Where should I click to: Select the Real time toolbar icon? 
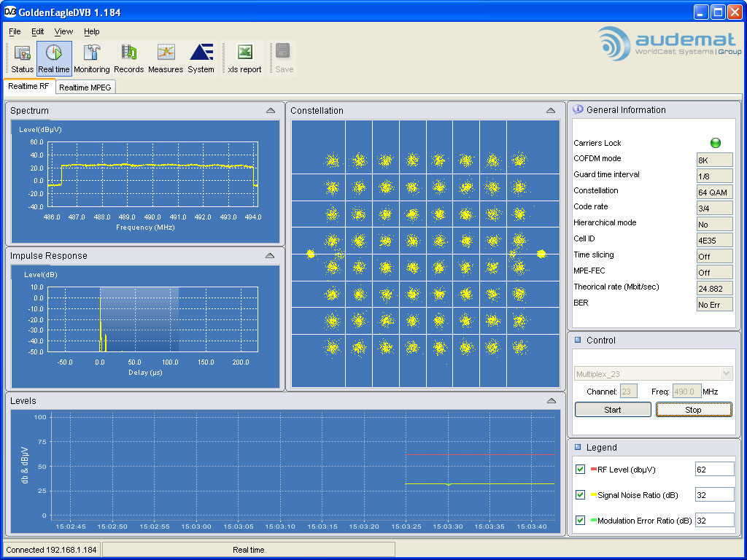pos(54,58)
